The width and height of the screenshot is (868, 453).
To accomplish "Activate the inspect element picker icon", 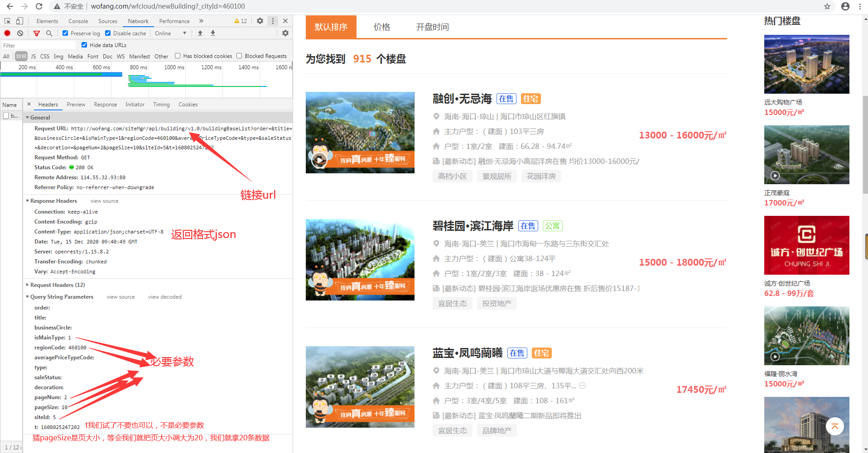I will [8, 21].
